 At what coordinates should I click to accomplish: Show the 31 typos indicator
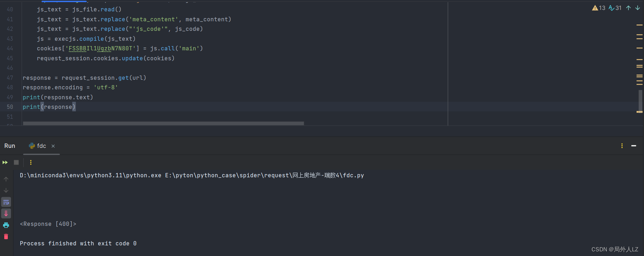click(615, 8)
